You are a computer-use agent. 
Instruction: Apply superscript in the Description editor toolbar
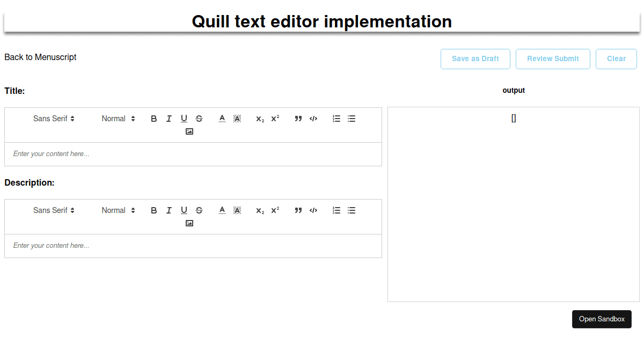click(275, 210)
